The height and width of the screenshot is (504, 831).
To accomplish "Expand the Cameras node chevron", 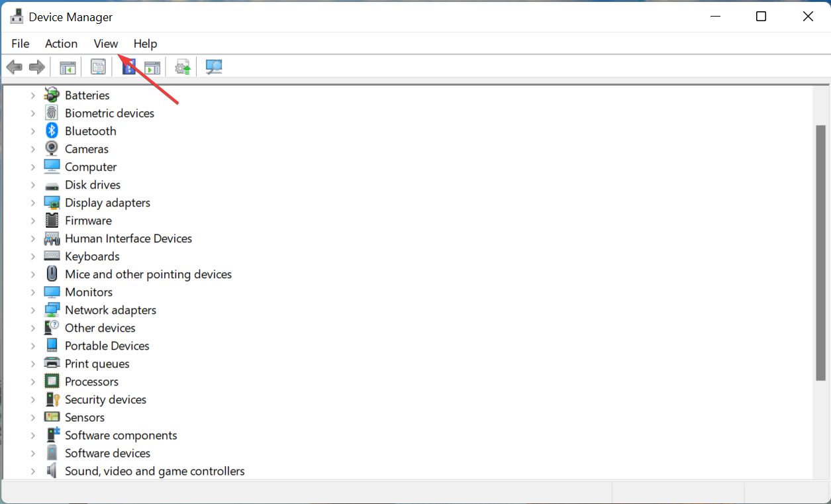I will pyautogui.click(x=32, y=149).
